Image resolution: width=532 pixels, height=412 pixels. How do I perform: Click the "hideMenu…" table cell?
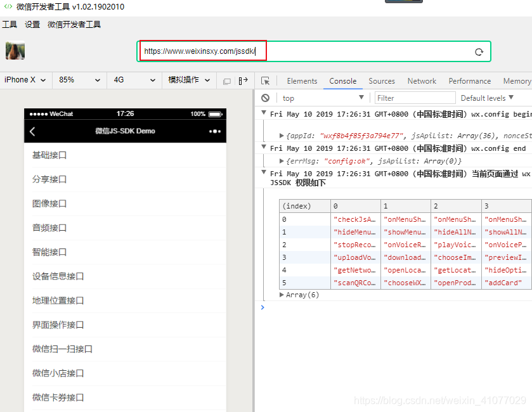point(356,232)
